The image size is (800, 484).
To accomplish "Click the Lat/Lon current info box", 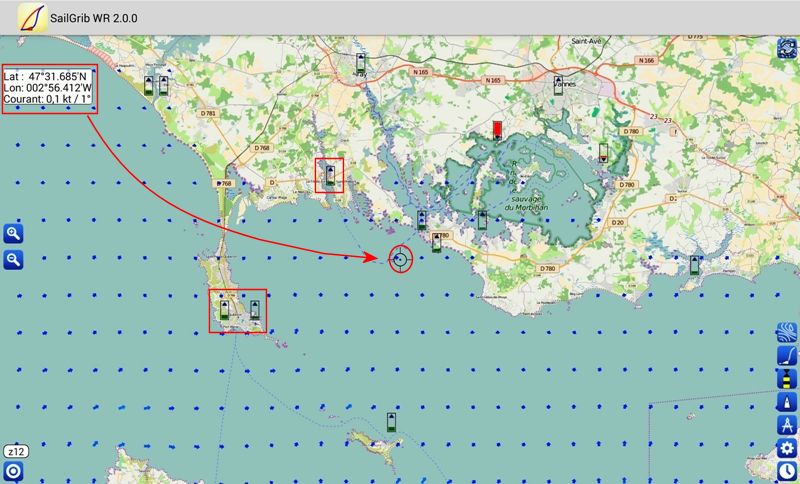I will 47,88.
